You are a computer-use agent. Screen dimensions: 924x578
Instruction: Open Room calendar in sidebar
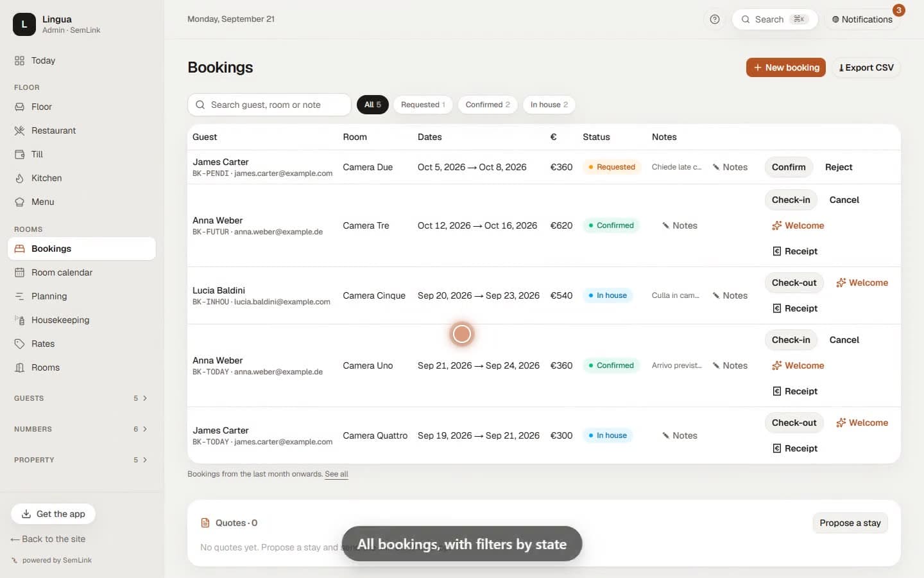(81, 272)
